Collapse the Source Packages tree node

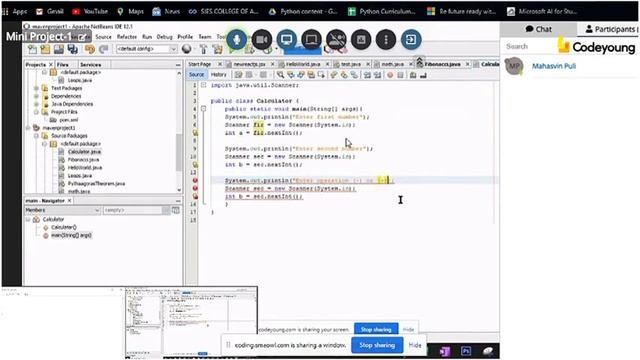36,136
